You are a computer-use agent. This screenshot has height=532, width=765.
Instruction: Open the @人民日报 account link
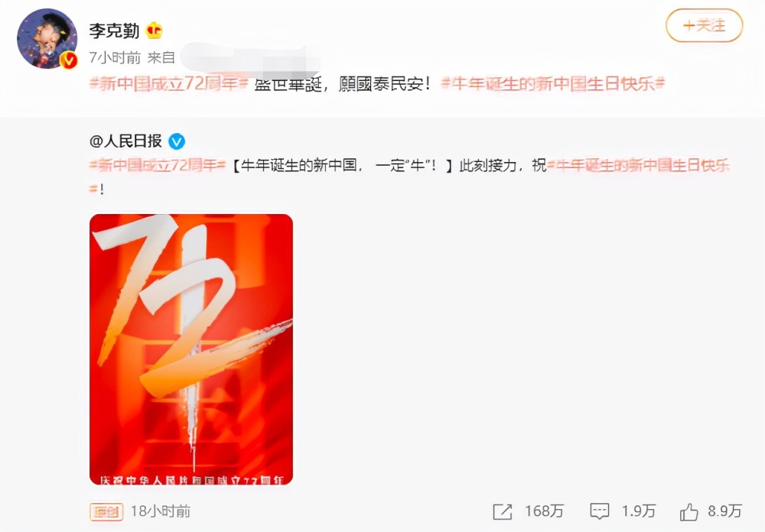[x=126, y=141]
